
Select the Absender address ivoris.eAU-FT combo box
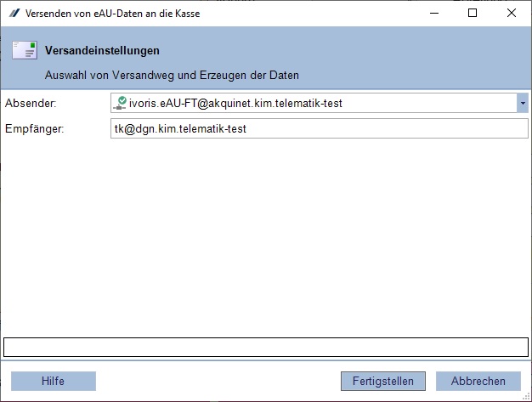point(320,103)
